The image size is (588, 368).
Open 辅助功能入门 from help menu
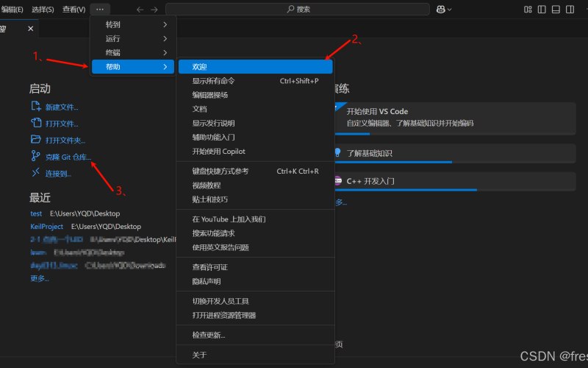point(255,138)
